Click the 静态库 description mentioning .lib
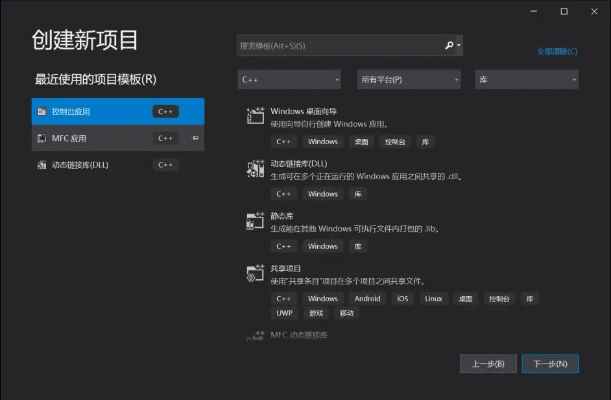 355,229
